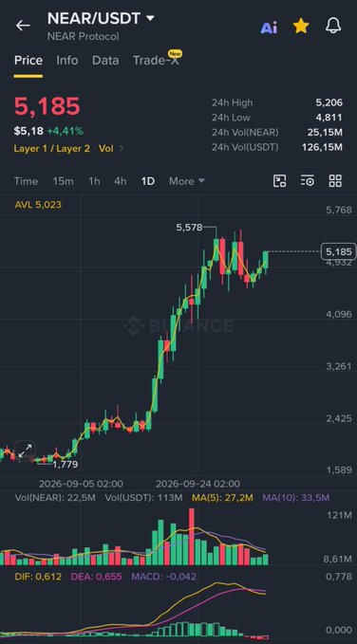Click the 24h Vol(USDT) value 126,15M
Viewport: 357px width, 644px height.
point(322,147)
